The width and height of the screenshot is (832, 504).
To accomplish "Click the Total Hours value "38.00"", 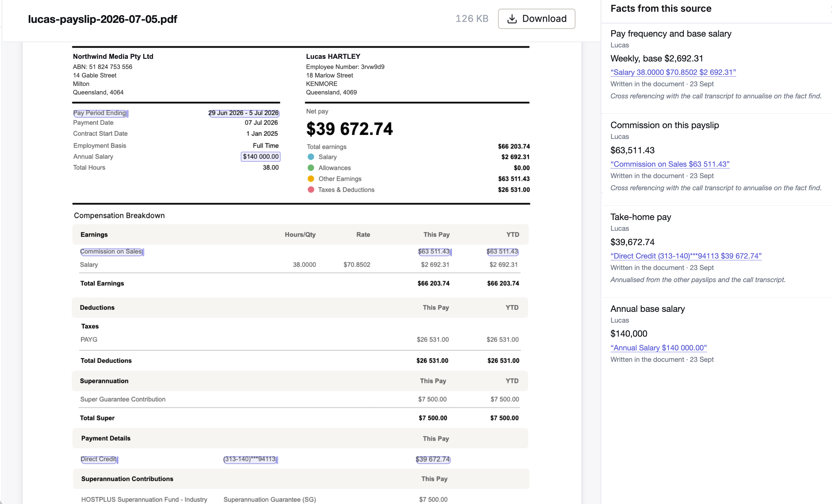I will click(x=271, y=167).
